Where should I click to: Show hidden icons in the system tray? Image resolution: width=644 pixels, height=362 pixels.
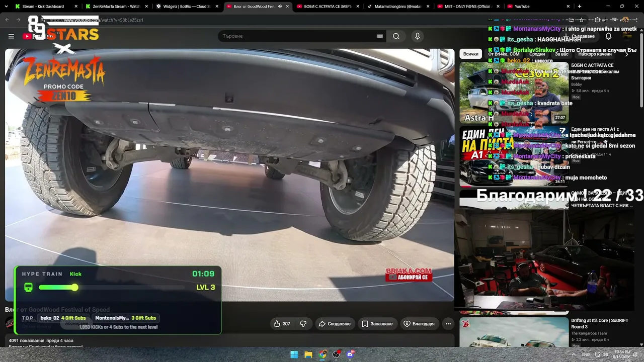574,354
